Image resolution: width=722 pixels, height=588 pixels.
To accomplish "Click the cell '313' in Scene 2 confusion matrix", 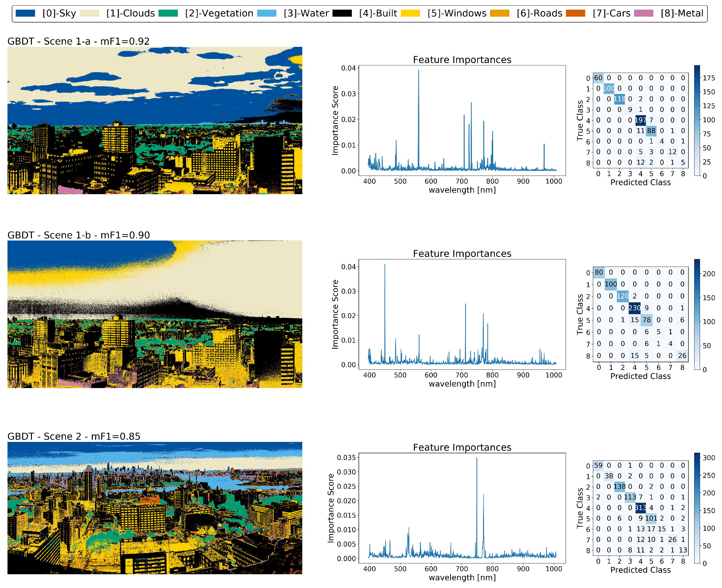I will (x=641, y=508).
